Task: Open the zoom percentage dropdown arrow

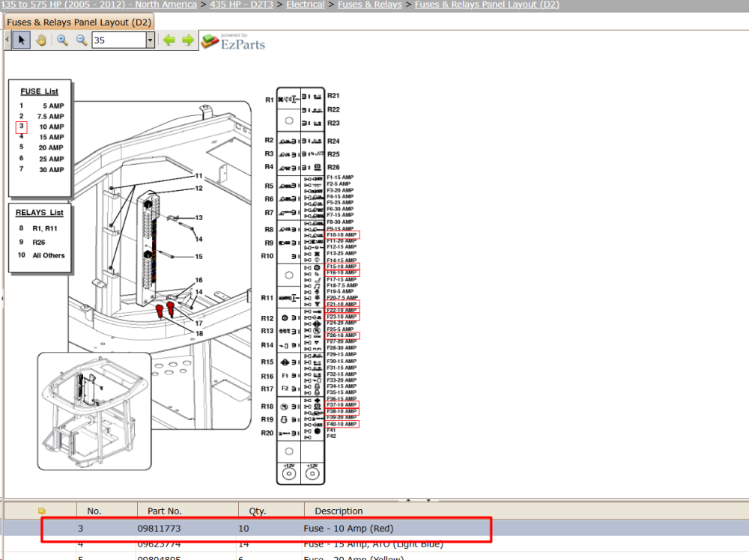Action: point(150,40)
